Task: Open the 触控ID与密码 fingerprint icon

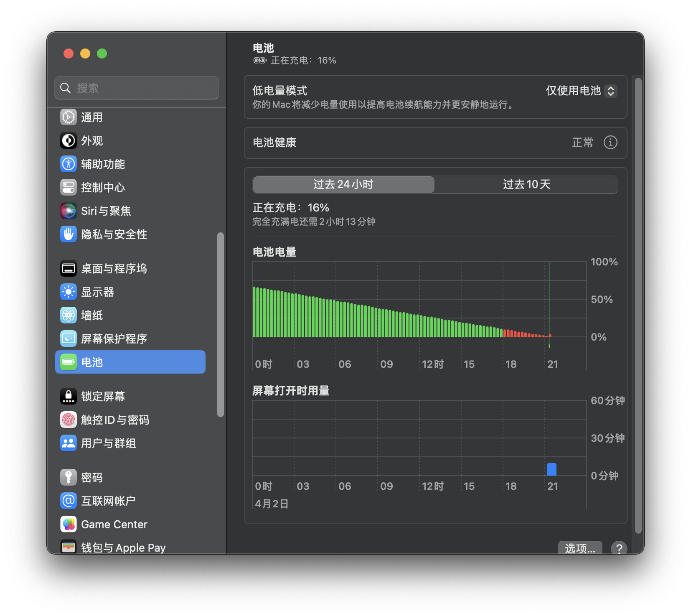Action: (69, 420)
